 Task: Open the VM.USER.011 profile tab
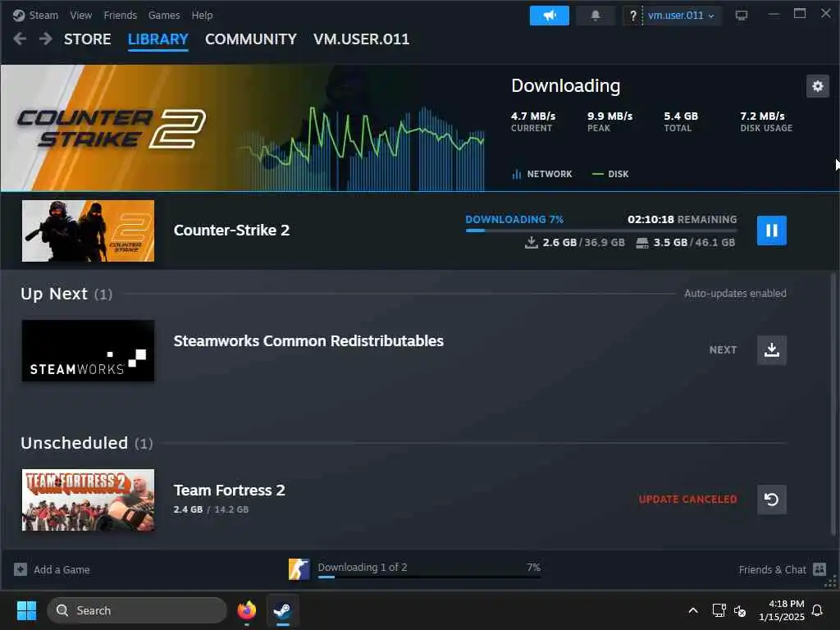pyautogui.click(x=361, y=39)
